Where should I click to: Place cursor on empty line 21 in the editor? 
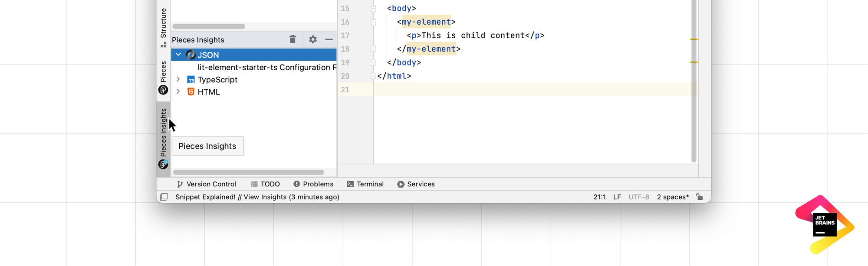(532, 89)
